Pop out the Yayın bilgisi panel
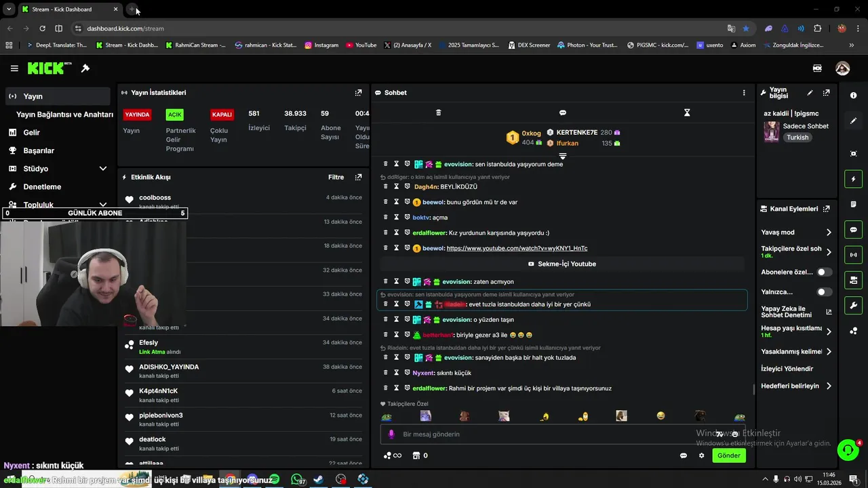 tap(826, 93)
